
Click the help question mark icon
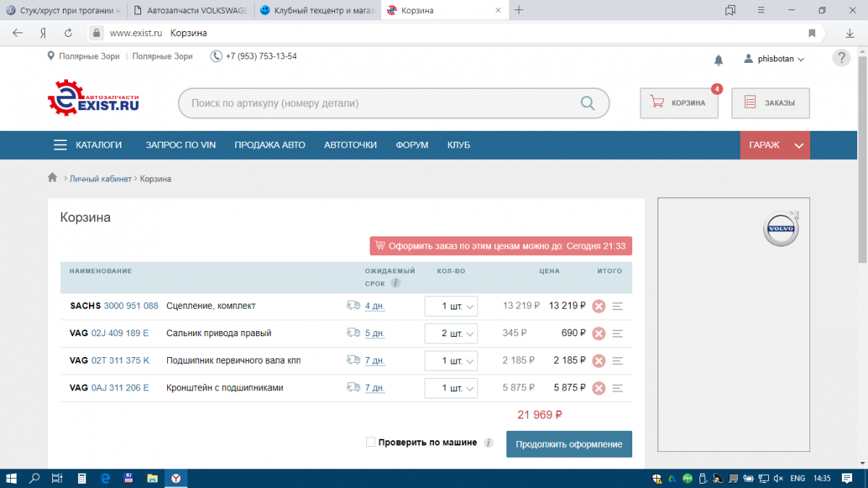(x=841, y=58)
